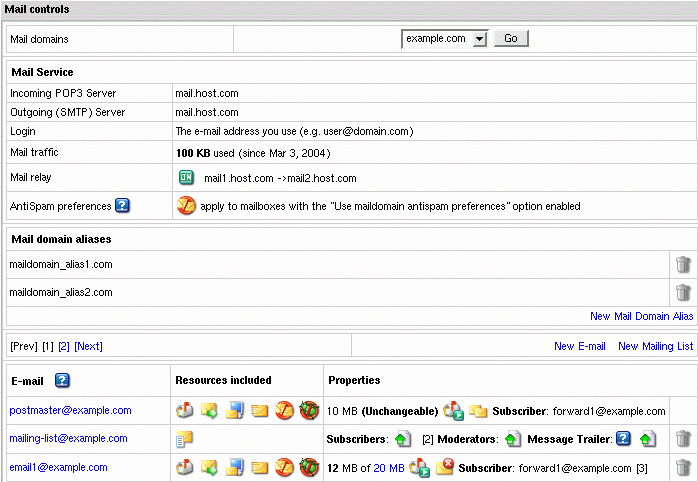The image size is (698, 482).
Task: Click the New Mail Domain Alias link
Action: (641, 316)
